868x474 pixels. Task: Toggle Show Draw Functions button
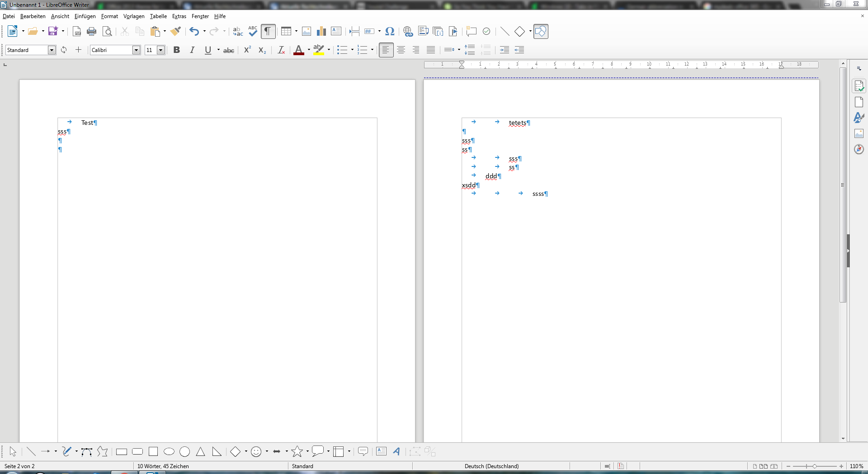tap(541, 31)
